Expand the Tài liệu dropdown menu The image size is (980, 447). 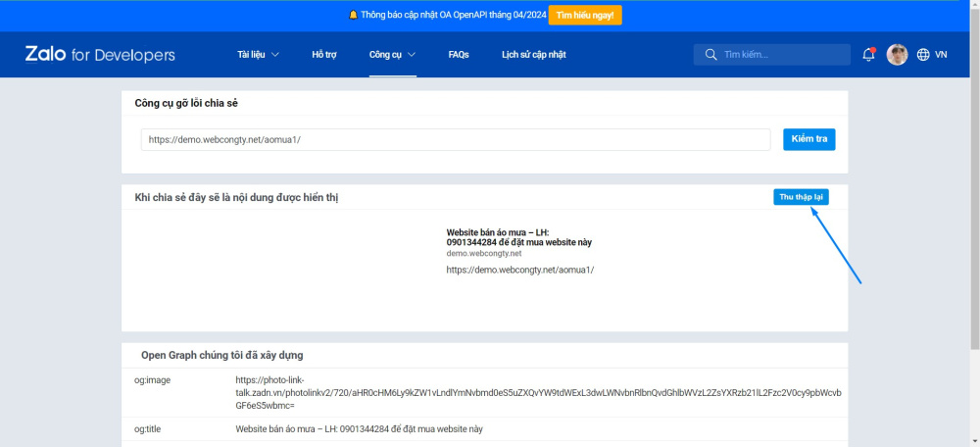point(258,55)
